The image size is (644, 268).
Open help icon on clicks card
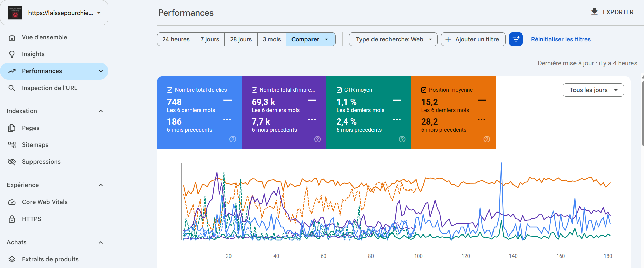[x=233, y=139]
